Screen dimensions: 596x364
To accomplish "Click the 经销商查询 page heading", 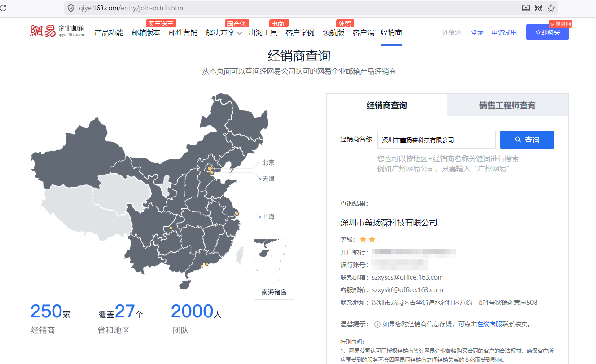I will 299,56.
